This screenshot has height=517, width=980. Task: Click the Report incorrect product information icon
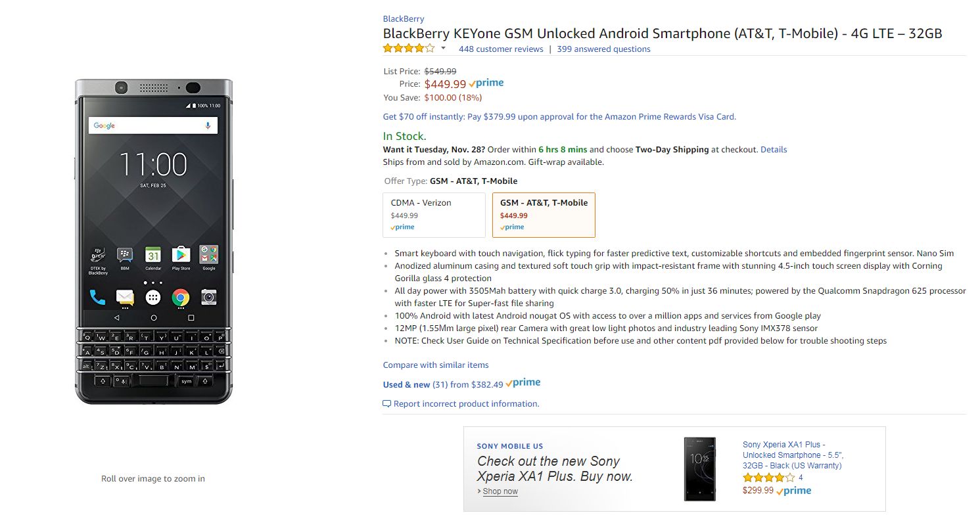pos(387,404)
